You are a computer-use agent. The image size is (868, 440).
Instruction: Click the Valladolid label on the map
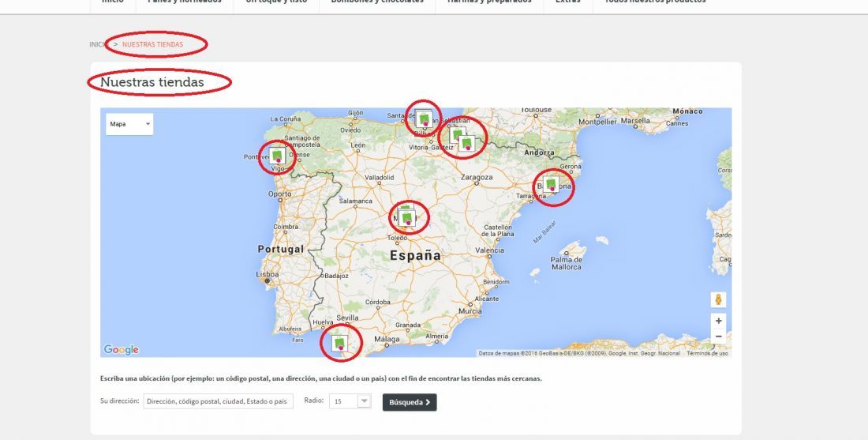tap(380, 177)
